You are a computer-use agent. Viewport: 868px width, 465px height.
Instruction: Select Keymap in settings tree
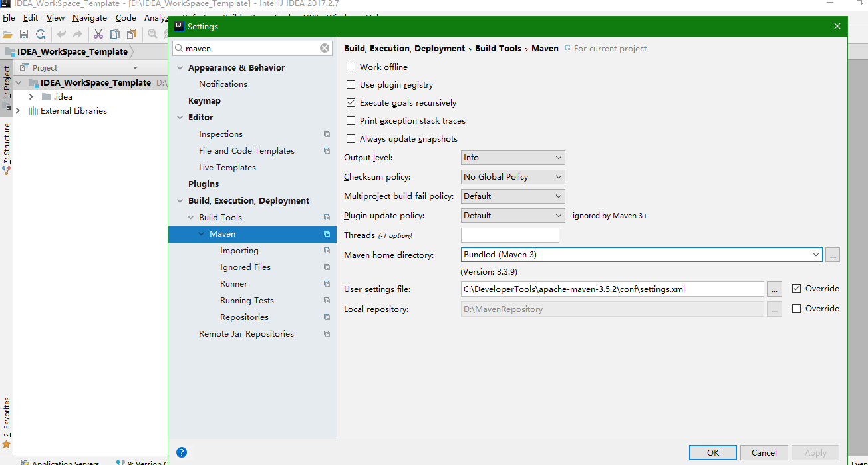[204, 101]
